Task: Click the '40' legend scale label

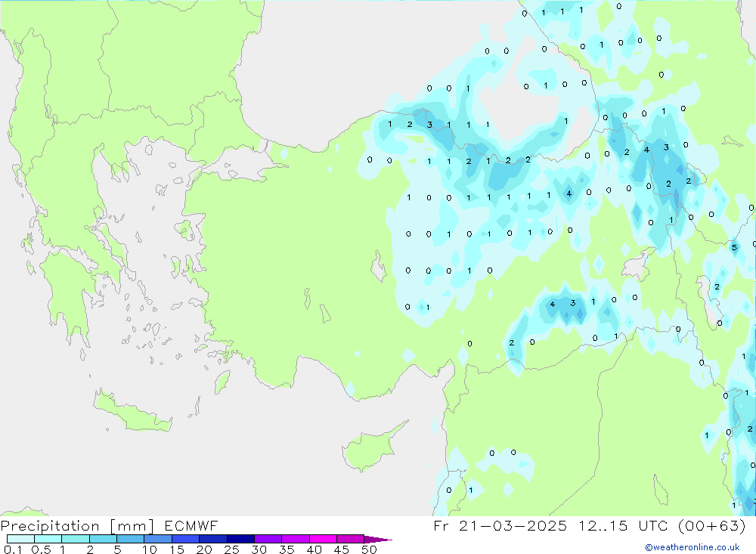Action: click(x=314, y=549)
